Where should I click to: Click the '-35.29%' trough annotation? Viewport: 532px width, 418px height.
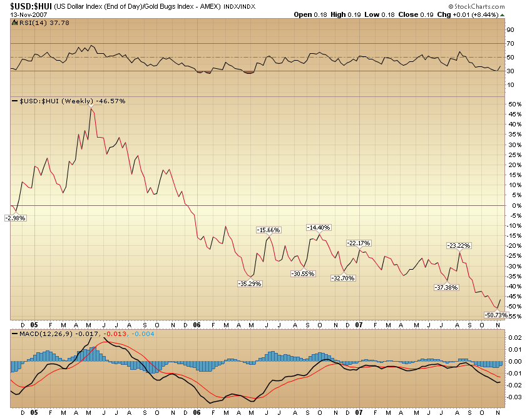(250, 283)
